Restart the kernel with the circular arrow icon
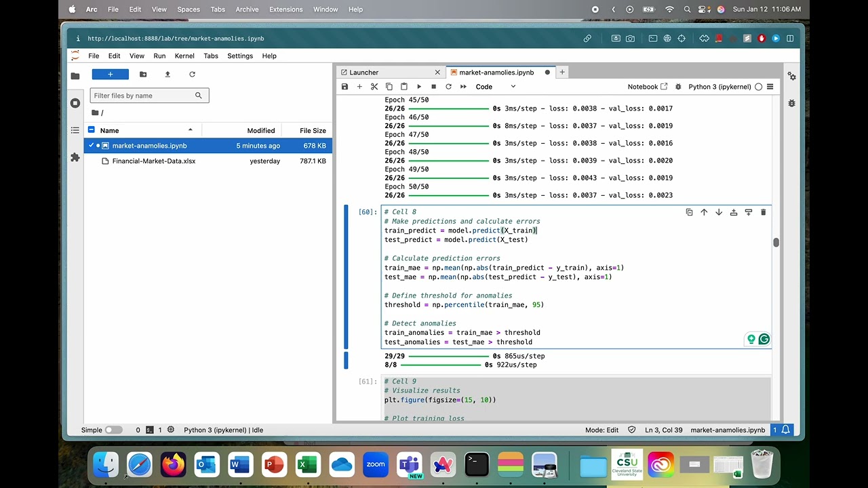Image resolution: width=868 pixels, height=488 pixels. click(448, 87)
